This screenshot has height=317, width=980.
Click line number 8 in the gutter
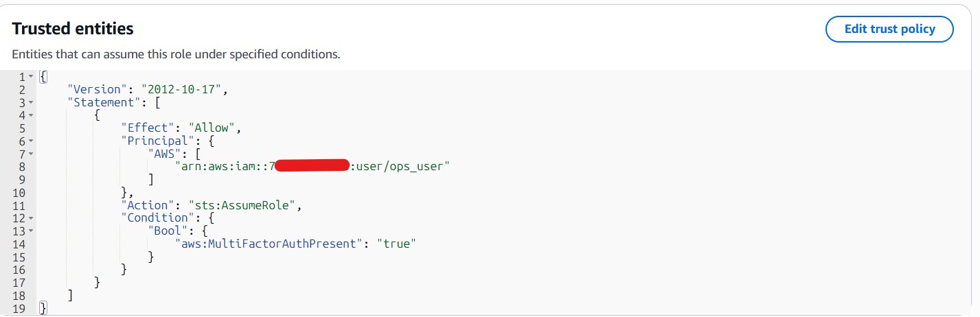(21, 166)
